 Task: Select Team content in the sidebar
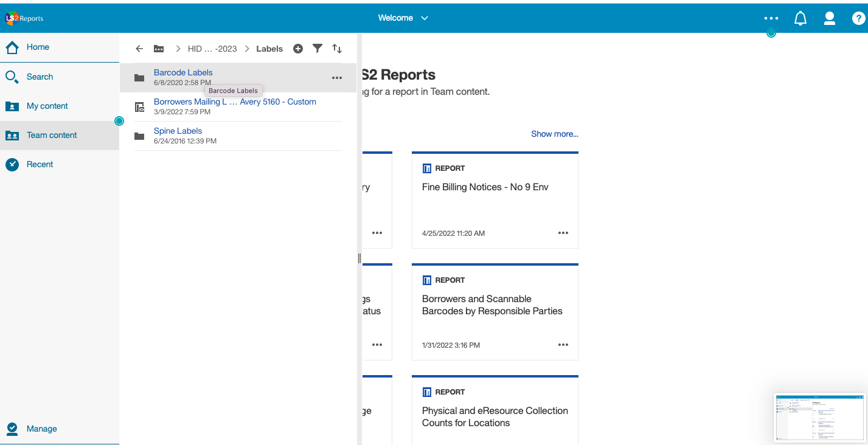(x=60, y=135)
